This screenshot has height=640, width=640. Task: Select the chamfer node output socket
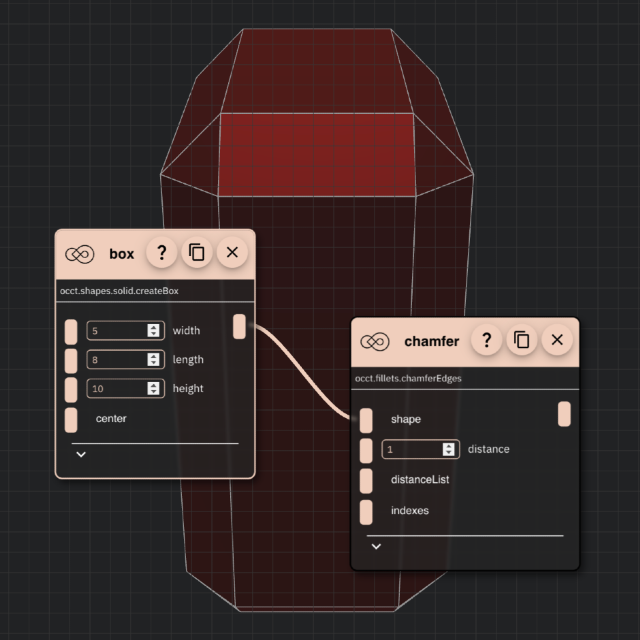coord(564,414)
